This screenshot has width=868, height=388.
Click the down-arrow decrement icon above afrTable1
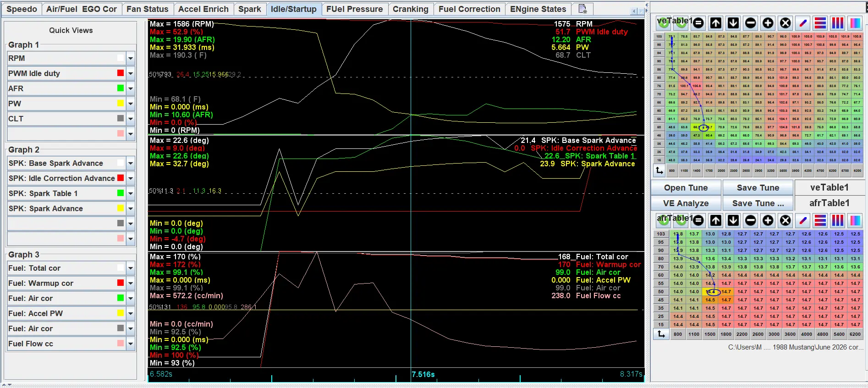pyautogui.click(x=733, y=220)
